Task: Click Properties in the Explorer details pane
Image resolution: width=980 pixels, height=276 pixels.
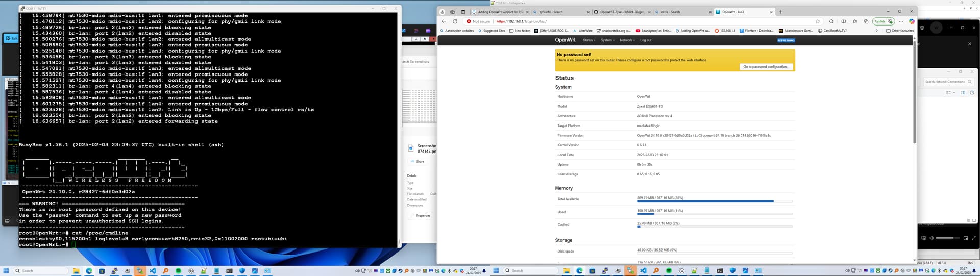Action: point(420,216)
